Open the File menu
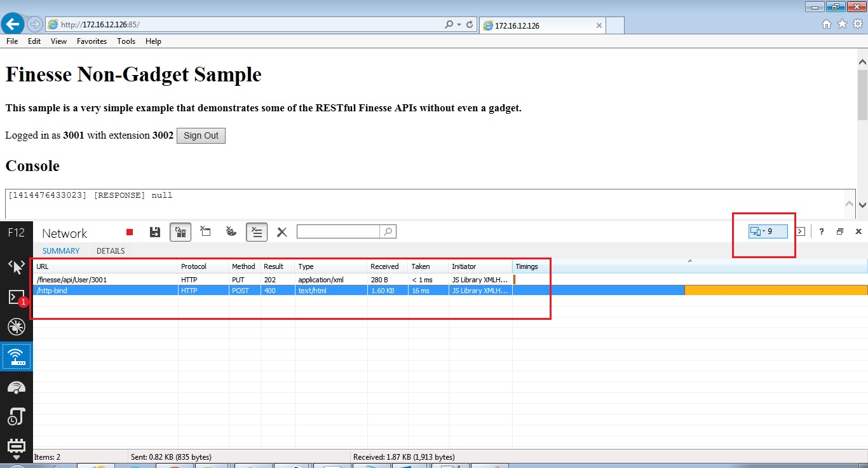This screenshot has width=868, height=468. coord(12,41)
